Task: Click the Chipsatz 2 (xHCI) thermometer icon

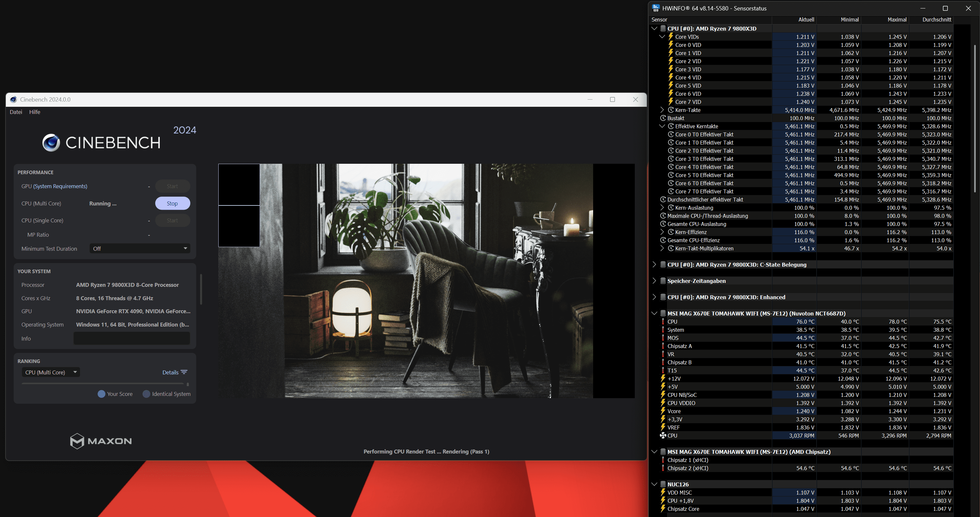Action: pyautogui.click(x=663, y=468)
